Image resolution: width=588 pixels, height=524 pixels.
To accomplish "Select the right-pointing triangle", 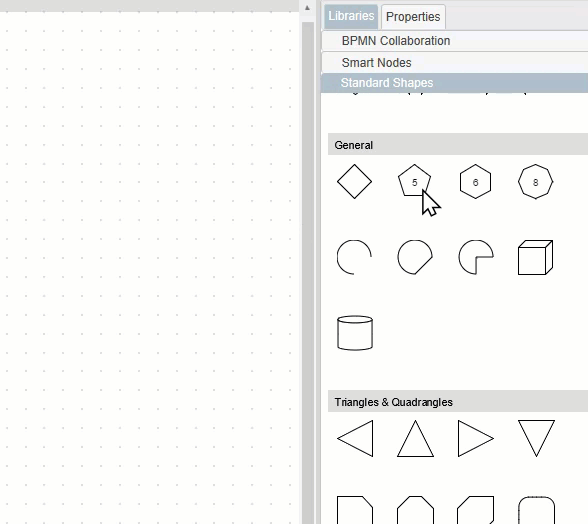I will pyautogui.click(x=476, y=438).
